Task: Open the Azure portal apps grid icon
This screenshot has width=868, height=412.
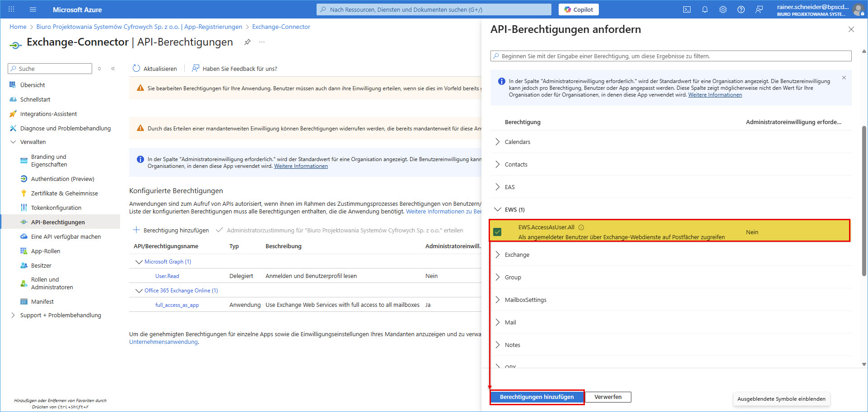Action: pos(11,9)
